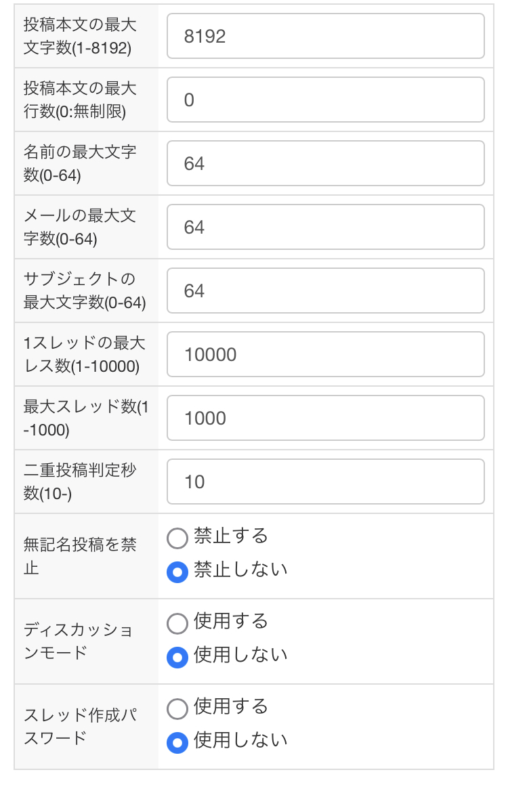Focus the 1スレッドの最大レス数 field
The image size is (508, 812).
tap(325, 354)
